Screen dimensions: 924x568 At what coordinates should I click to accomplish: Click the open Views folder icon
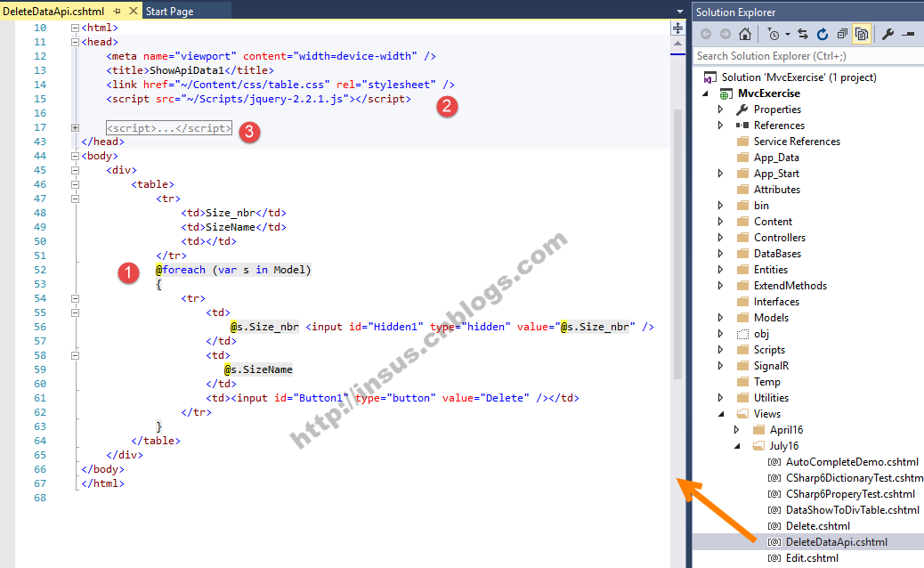pyautogui.click(x=742, y=414)
